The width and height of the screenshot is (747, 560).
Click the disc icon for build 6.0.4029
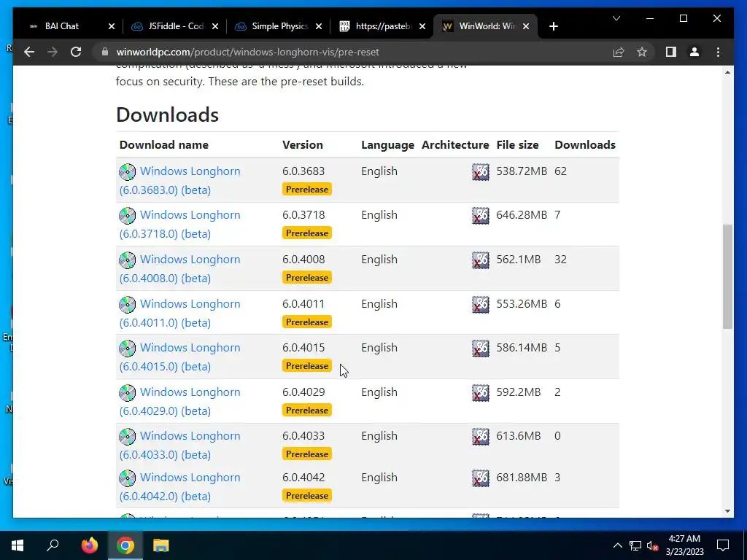coord(127,393)
